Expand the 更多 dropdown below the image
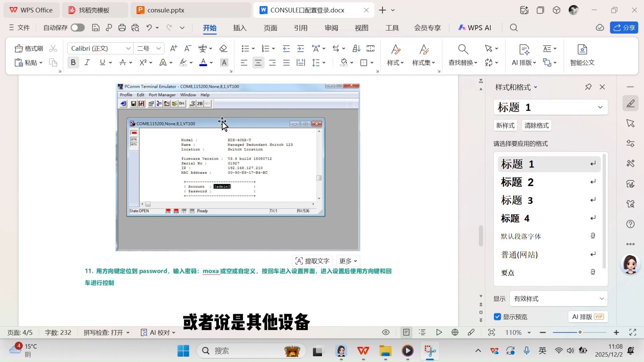This screenshot has height=362, width=644. coord(348,261)
